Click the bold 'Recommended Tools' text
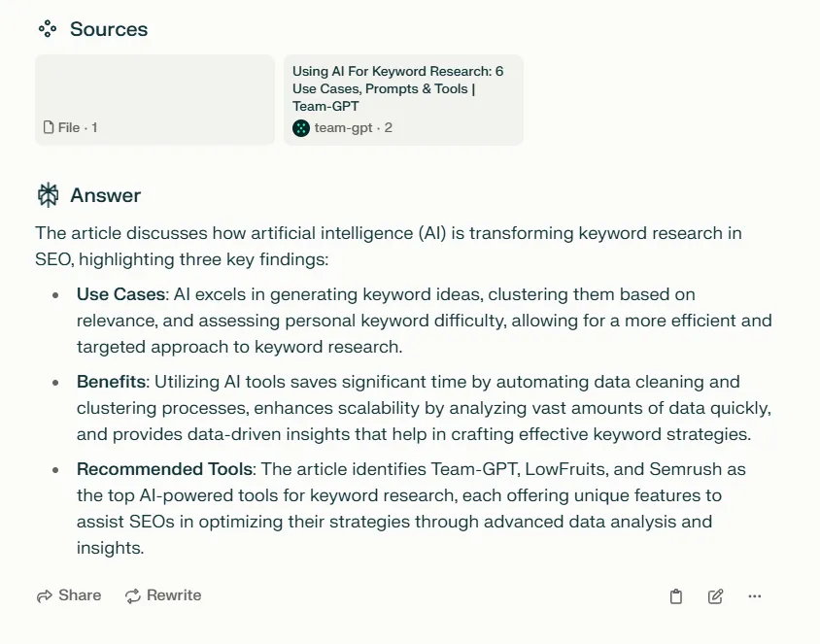Image resolution: width=820 pixels, height=644 pixels. (x=165, y=469)
